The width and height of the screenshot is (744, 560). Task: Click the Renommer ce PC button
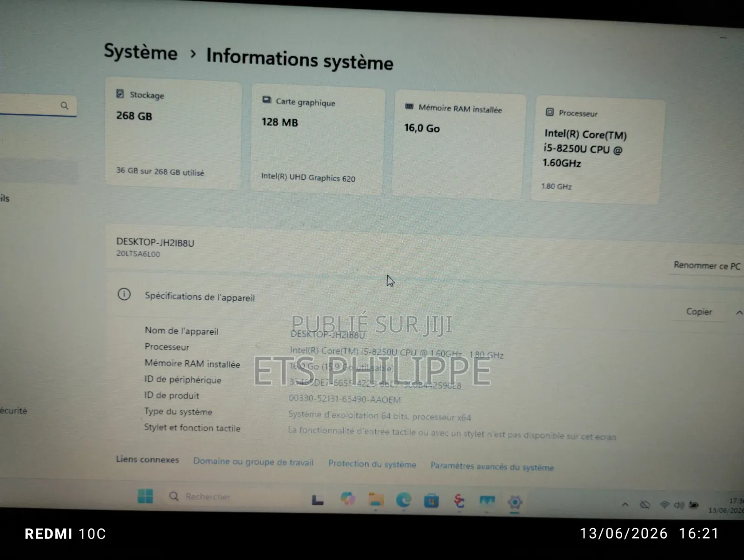[706, 266]
